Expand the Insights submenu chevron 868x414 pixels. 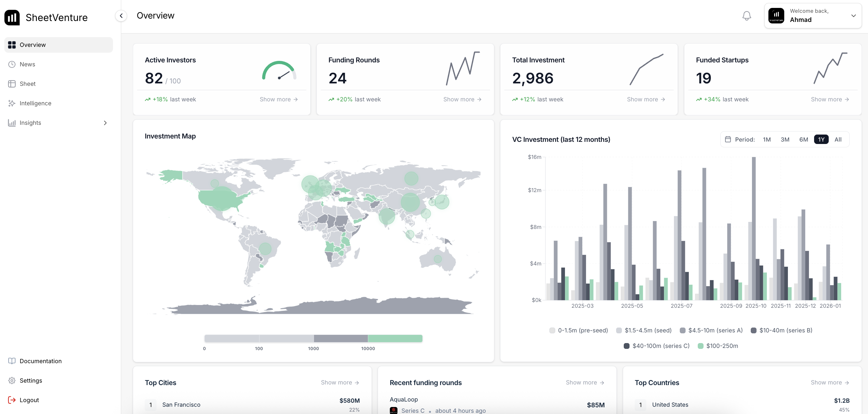click(105, 123)
